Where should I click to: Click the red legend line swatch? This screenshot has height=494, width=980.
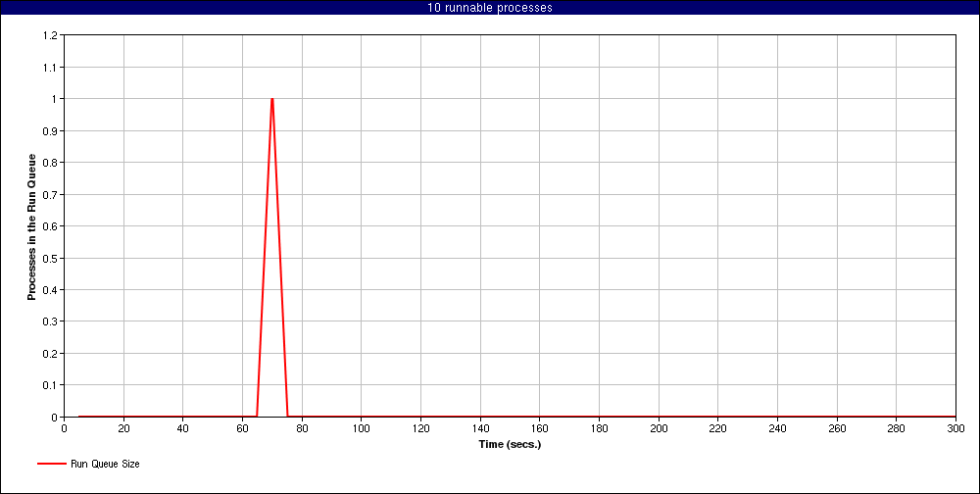(51, 464)
